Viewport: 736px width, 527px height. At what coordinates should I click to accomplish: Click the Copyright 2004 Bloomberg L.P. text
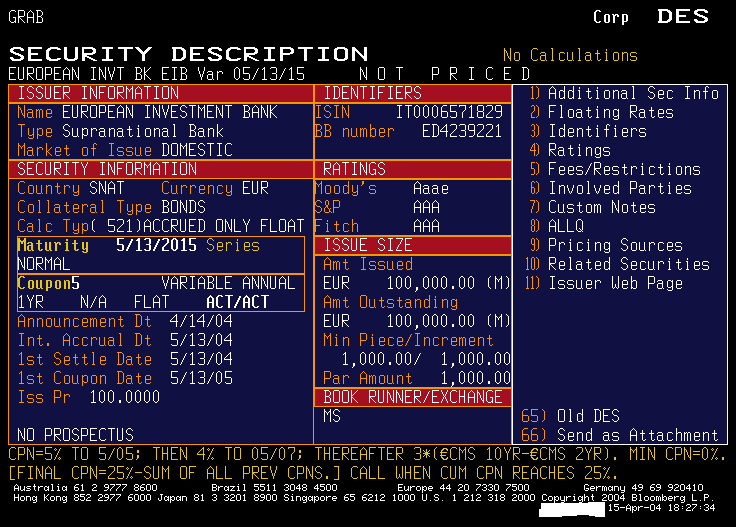(x=628, y=497)
